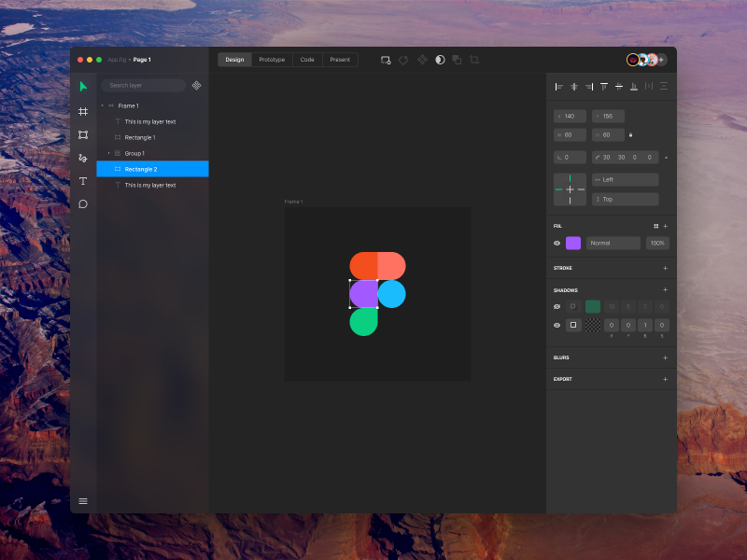
Task: Select the Rectangle 2 layer
Action: pos(152,169)
